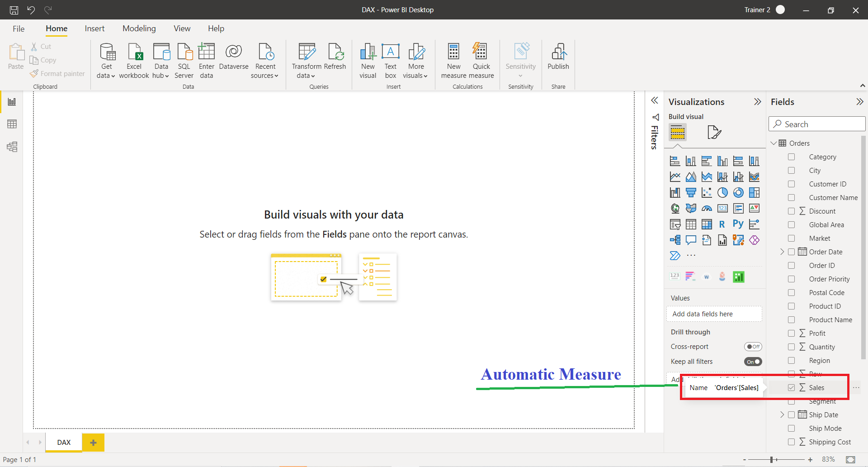Select the DAX page tab

64,443
